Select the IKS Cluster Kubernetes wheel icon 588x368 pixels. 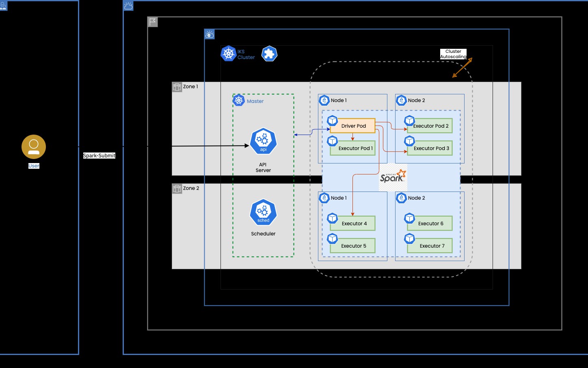229,54
